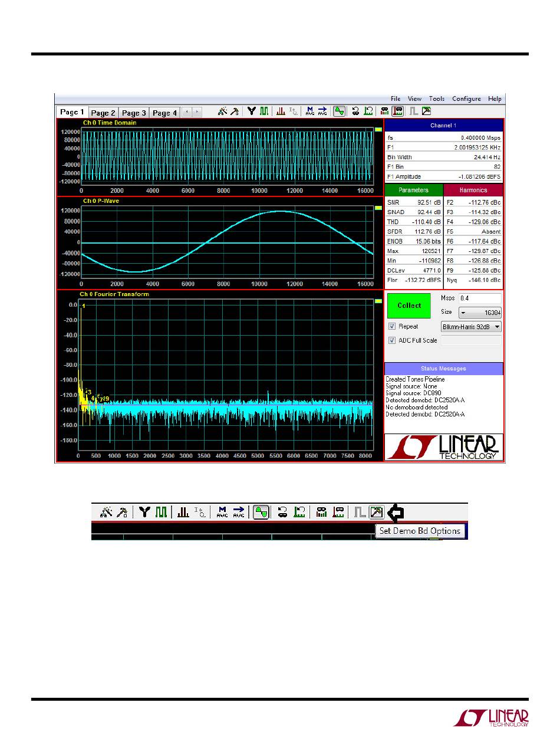The height and width of the screenshot is (732, 560).
Task: Switch to the Page 2 tab
Action: pyautogui.click(x=103, y=113)
